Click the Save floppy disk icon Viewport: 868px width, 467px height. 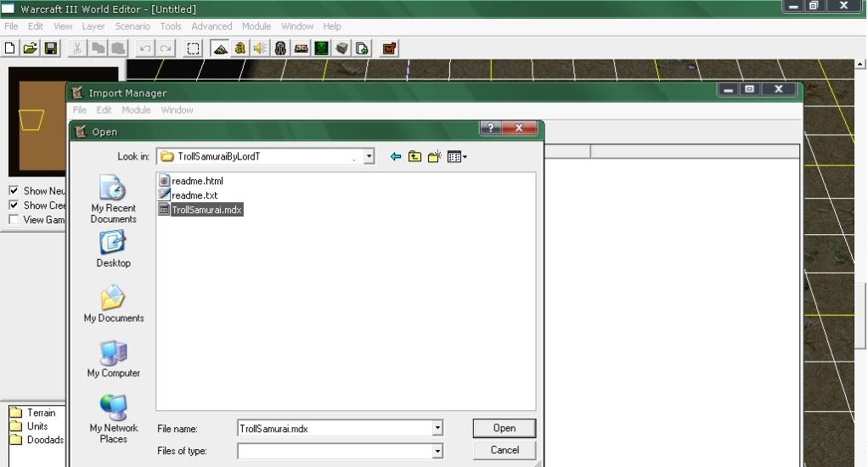point(50,48)
